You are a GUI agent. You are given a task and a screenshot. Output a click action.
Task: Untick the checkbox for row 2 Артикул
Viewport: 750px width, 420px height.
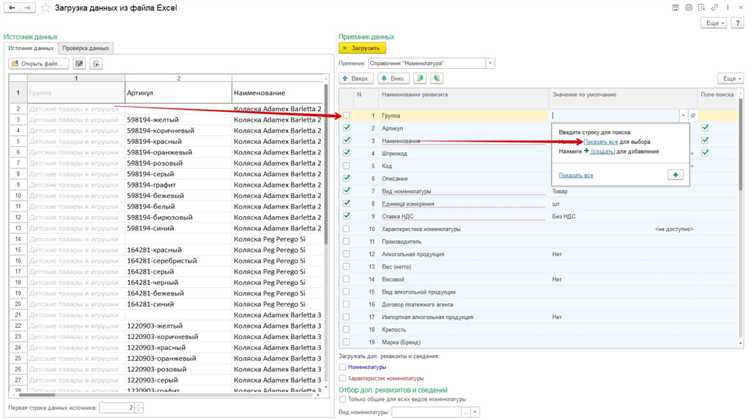click(346, 128)
